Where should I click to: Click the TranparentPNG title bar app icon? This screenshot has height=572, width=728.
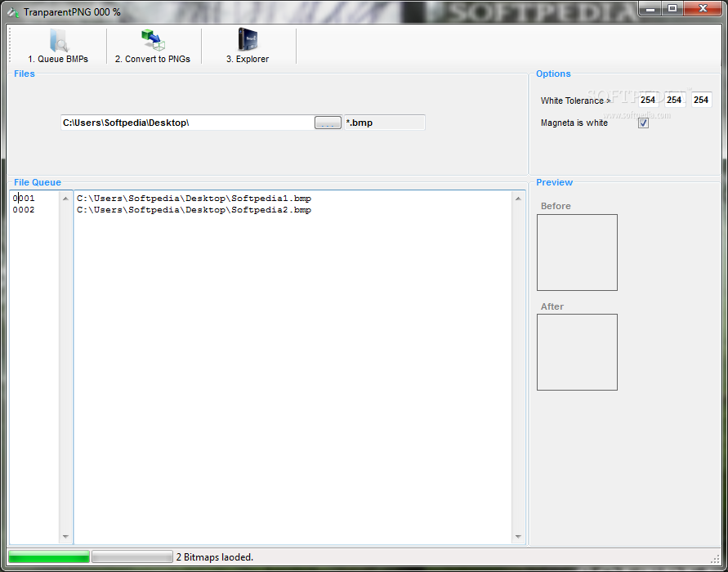[x=13, y=12]
